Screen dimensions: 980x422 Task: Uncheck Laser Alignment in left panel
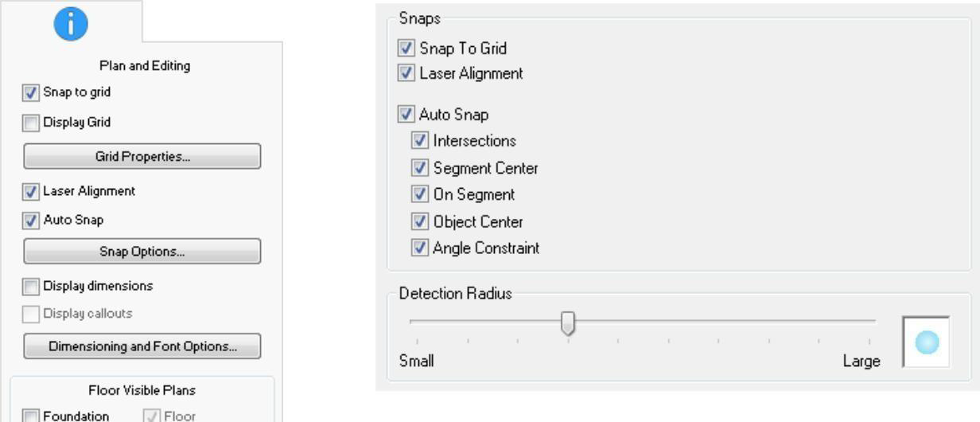[29, 192]
